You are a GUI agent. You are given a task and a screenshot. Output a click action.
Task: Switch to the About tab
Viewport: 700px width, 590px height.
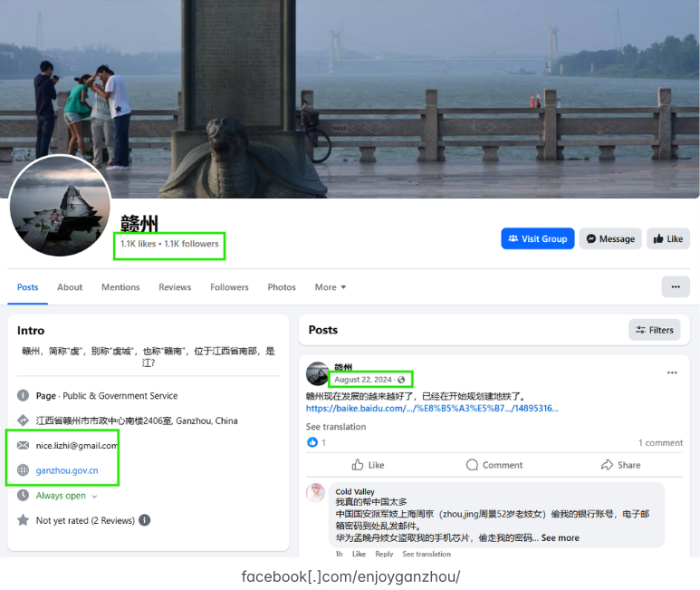pos(70,287)
